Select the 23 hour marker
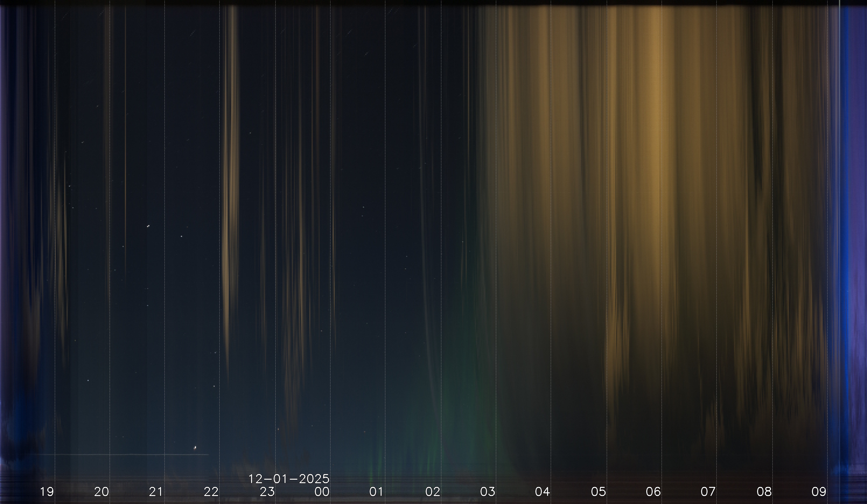The width and height of the screenshot is (867, 504). (x=267, y=492)
